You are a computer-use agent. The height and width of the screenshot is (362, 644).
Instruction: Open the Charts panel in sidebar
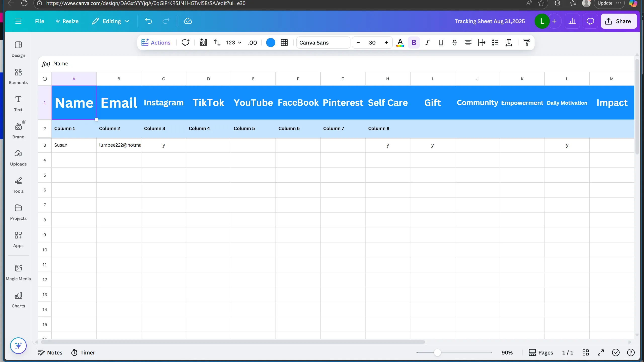tap(18, 300)
